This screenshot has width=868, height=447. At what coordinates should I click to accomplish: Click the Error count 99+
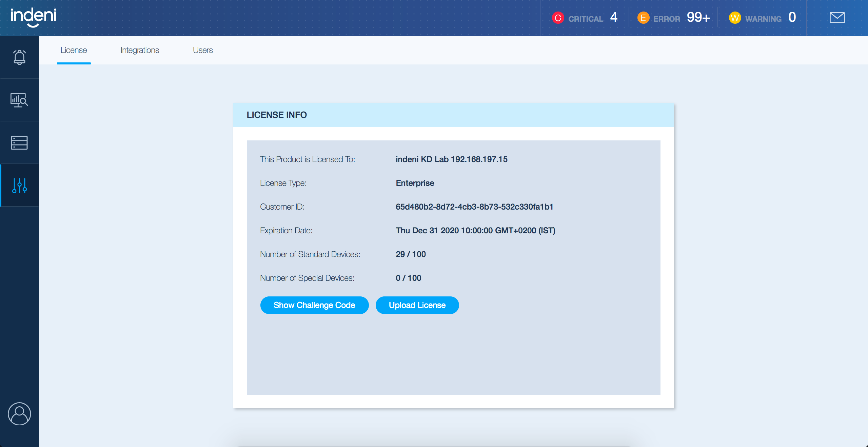[698, 17]
